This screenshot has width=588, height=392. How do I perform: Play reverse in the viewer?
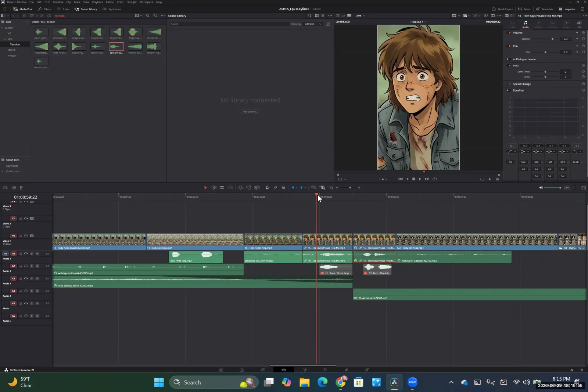[407, 179]
